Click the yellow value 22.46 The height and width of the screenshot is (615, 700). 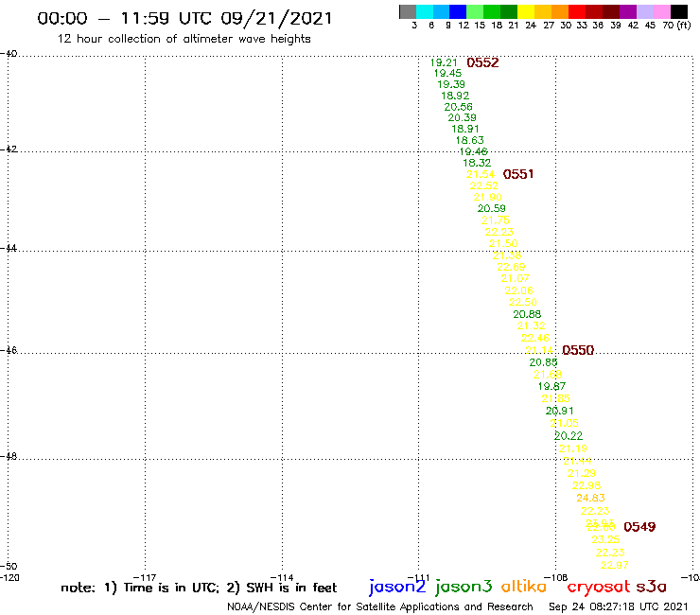pyautogui.click(x=535, y=338)
